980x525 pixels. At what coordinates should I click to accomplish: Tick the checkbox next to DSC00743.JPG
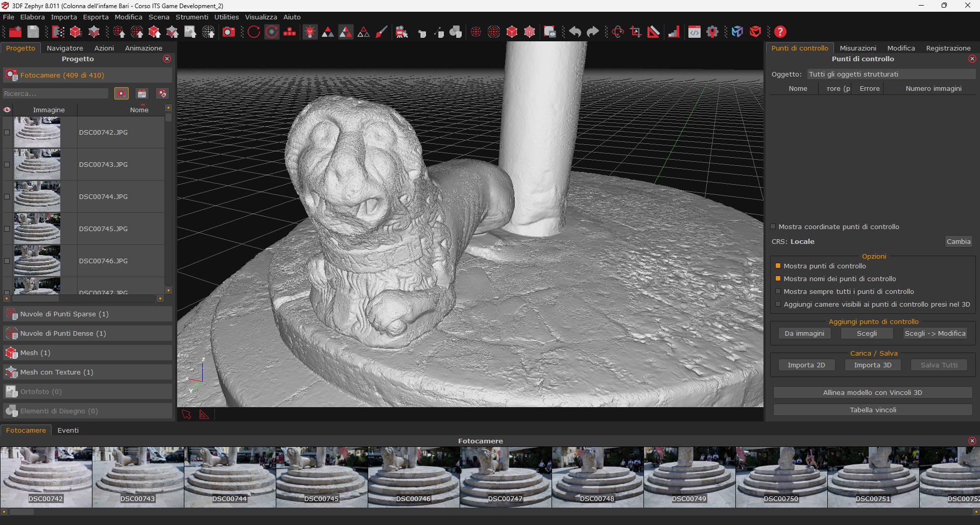(7, 164)
